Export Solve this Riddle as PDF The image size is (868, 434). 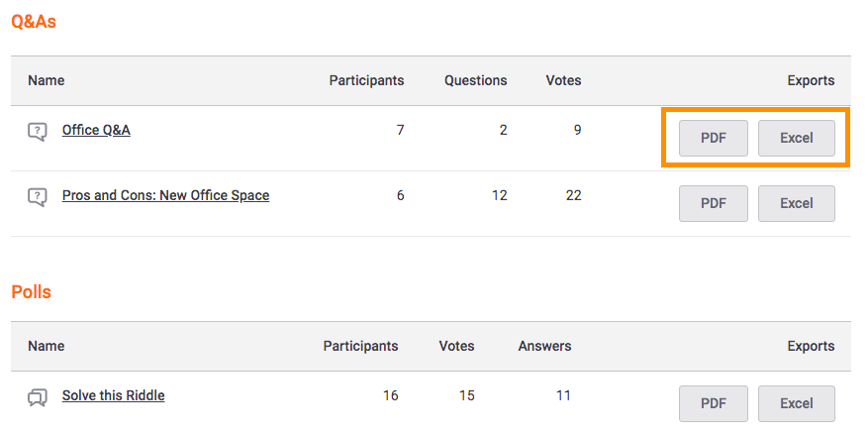(x=713, y=403)
